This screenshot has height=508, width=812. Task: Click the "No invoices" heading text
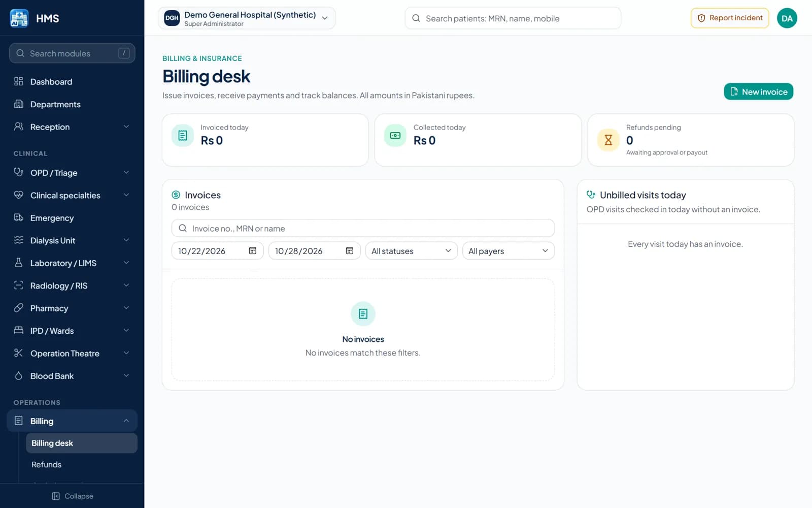click(363, 339)
